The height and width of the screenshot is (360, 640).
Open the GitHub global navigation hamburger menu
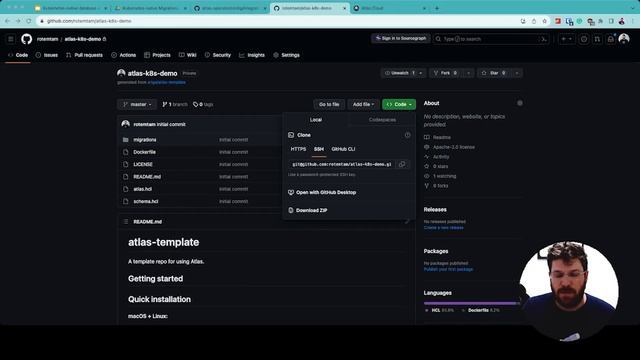point(11,39)
